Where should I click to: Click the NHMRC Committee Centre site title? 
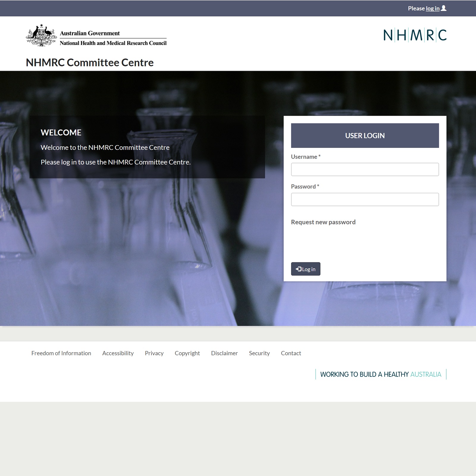[90, 62]
